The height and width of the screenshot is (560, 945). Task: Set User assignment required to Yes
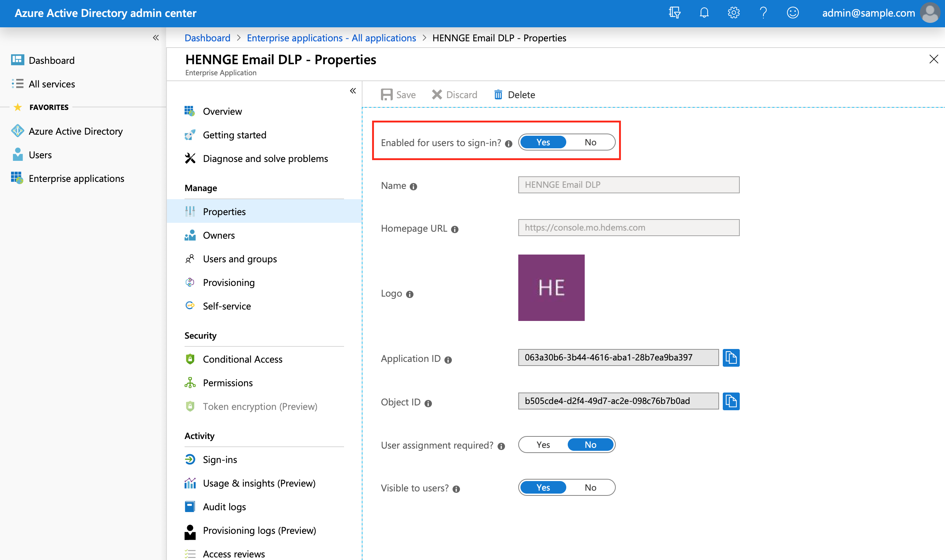(x=543, y=445)
